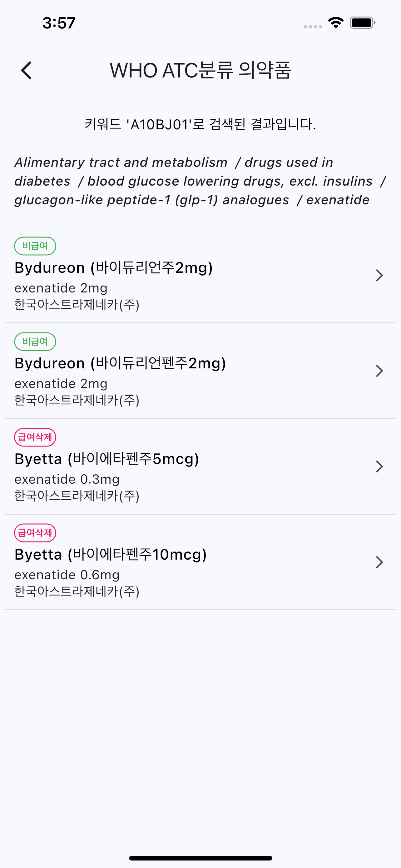The width and height of the screenshot is (401, 868).
Task: Open the Byetta (바이에타펜주5mcg) entry
Action: [x=107, y=459]
